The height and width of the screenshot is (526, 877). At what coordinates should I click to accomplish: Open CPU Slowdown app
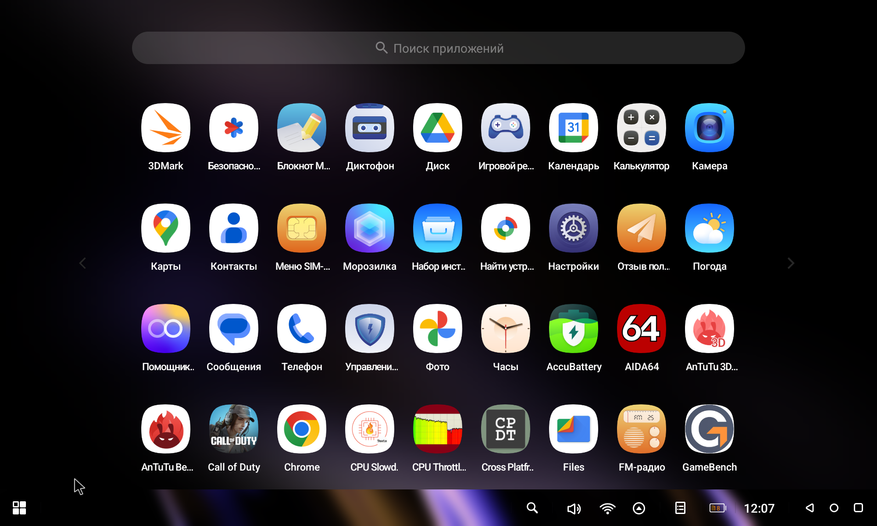(370, 429)
